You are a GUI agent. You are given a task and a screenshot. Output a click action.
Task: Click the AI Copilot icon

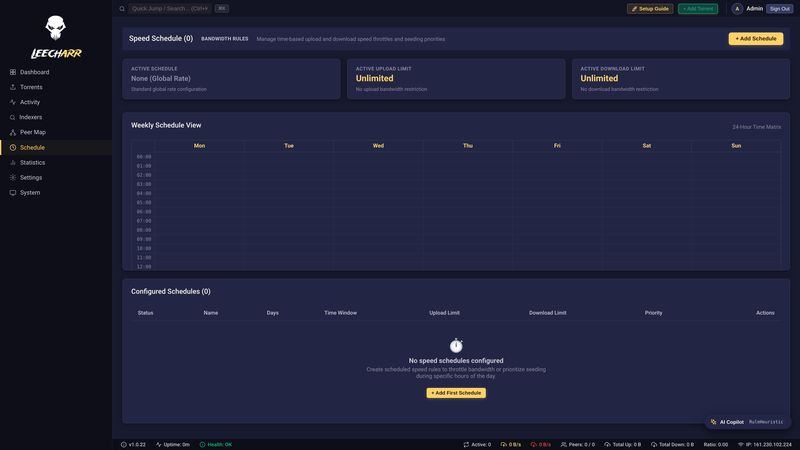point(713,422)
